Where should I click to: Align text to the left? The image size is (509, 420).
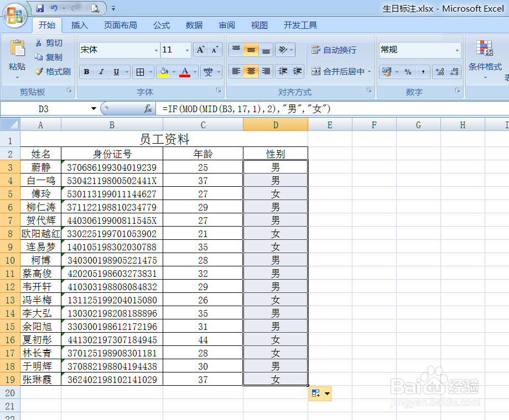(x=236, y=71)
